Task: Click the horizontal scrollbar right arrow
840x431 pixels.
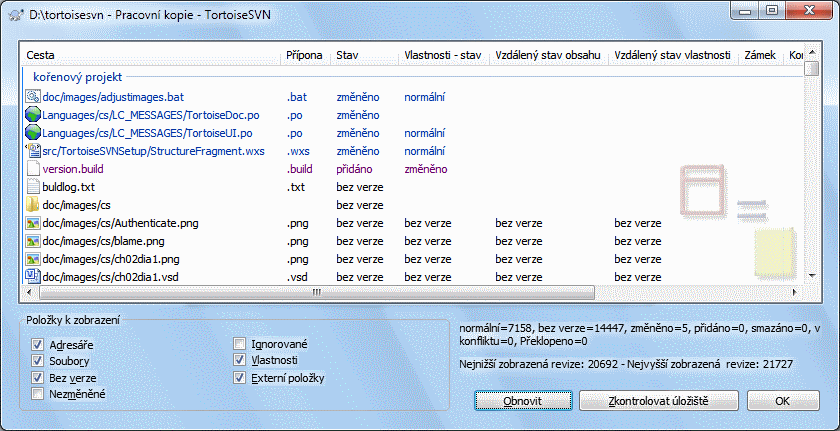Action: pyautogui.click(x=796, y=292)
